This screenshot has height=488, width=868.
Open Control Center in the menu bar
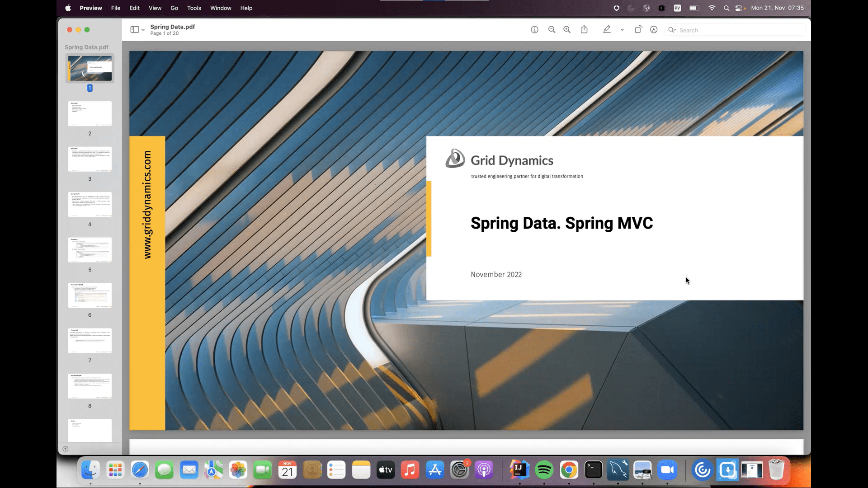(x=740, y=8)
